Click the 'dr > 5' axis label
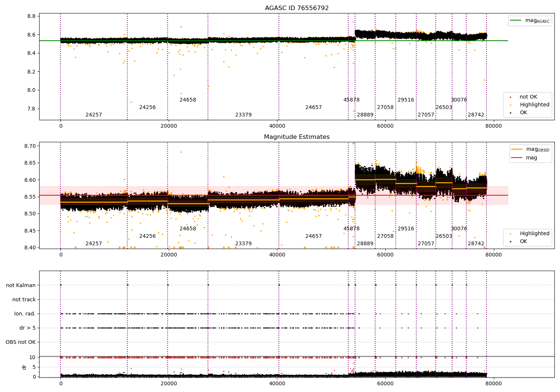 click(x=28, y=328)
